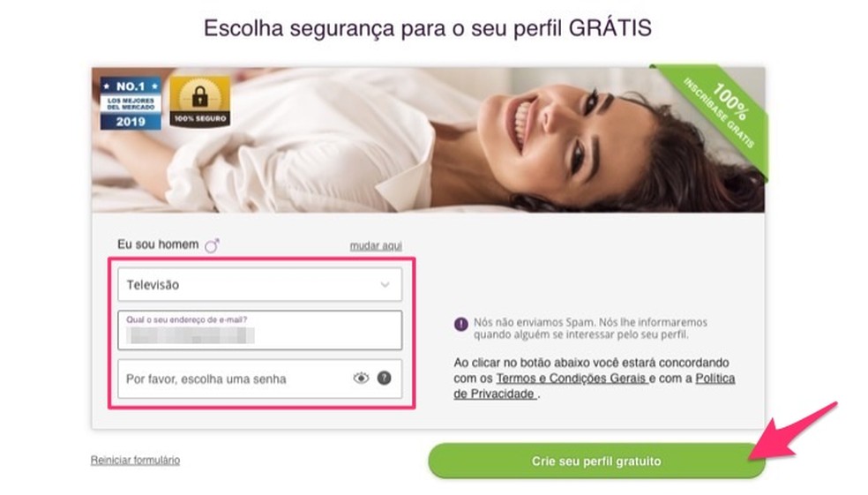Open the Televisão dropdown menu
Image resolution: width=868 pixels, height=495 pixels.
point(259,285)
